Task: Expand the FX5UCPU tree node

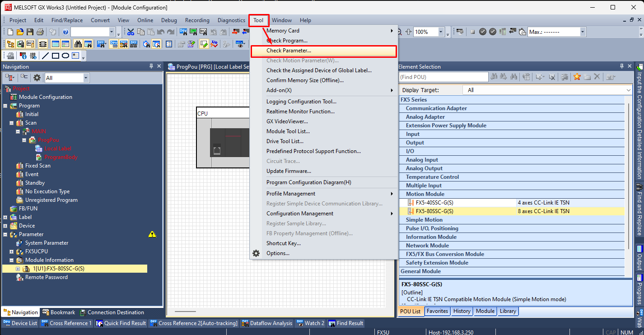Action: click(12, 251)
